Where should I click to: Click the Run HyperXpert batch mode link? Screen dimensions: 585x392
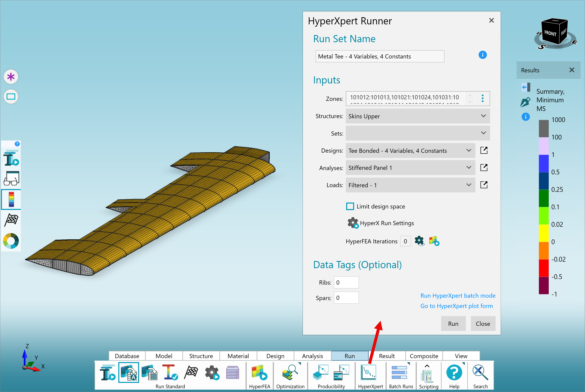pyautogui.click(x=458, y=295)
